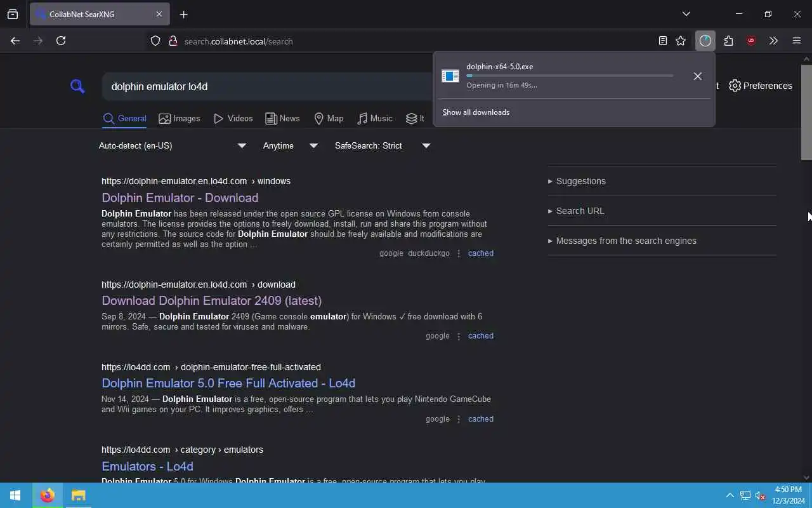Go back to the previous page
Image resolution: width=812 pixels, height=508 pixels.
(15, 41)
